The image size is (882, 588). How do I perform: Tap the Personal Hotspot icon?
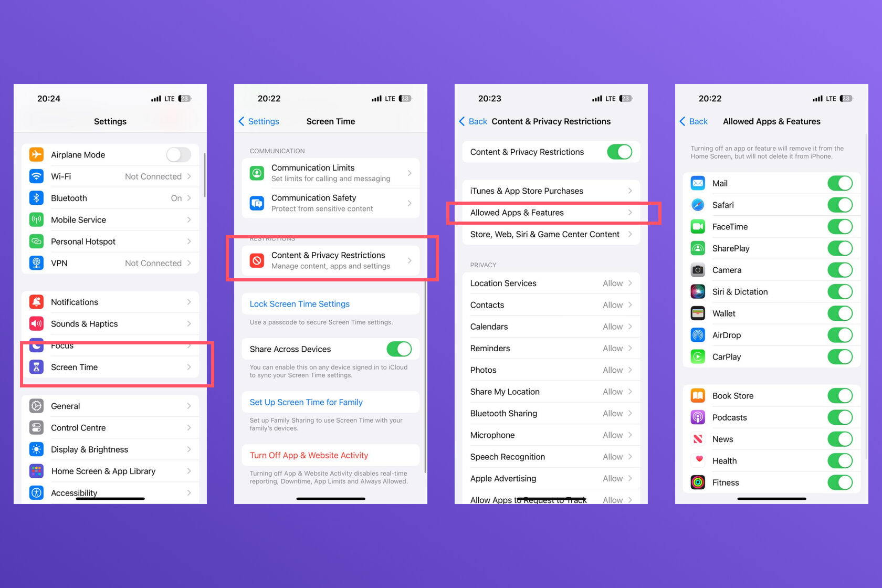36,241
